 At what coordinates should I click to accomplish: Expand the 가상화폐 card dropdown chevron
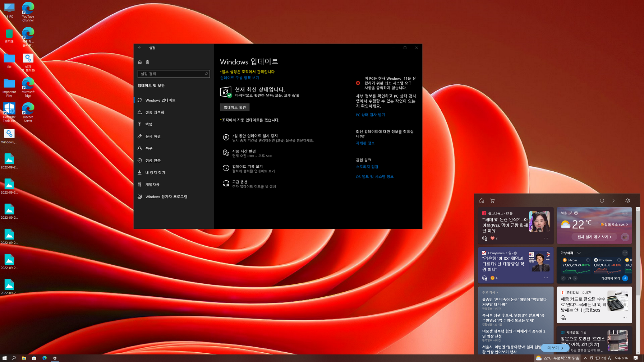(x=579, y=253)
